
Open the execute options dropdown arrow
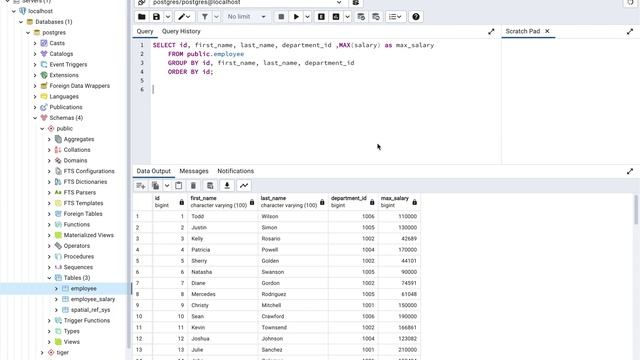coord(307,17)
